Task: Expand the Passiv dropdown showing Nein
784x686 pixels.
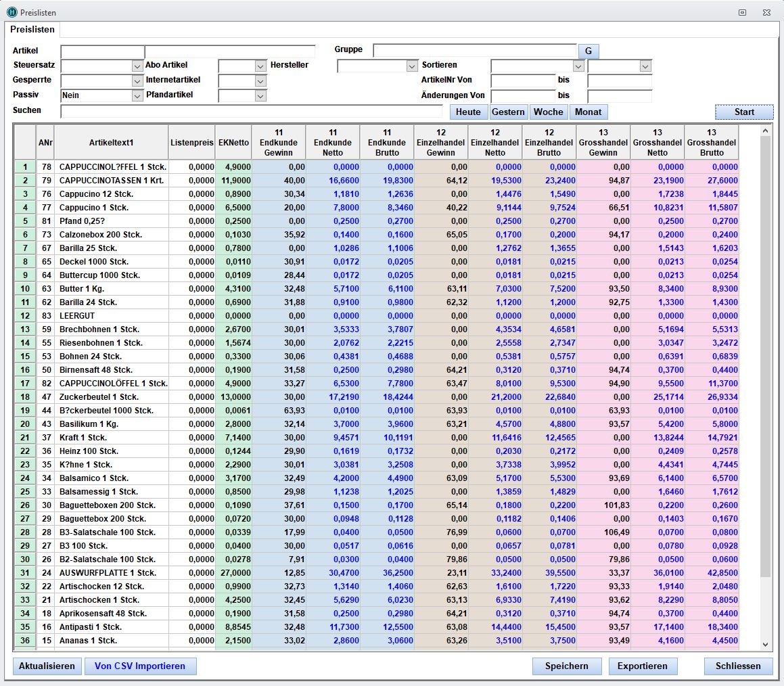Action: click(137, 96)
